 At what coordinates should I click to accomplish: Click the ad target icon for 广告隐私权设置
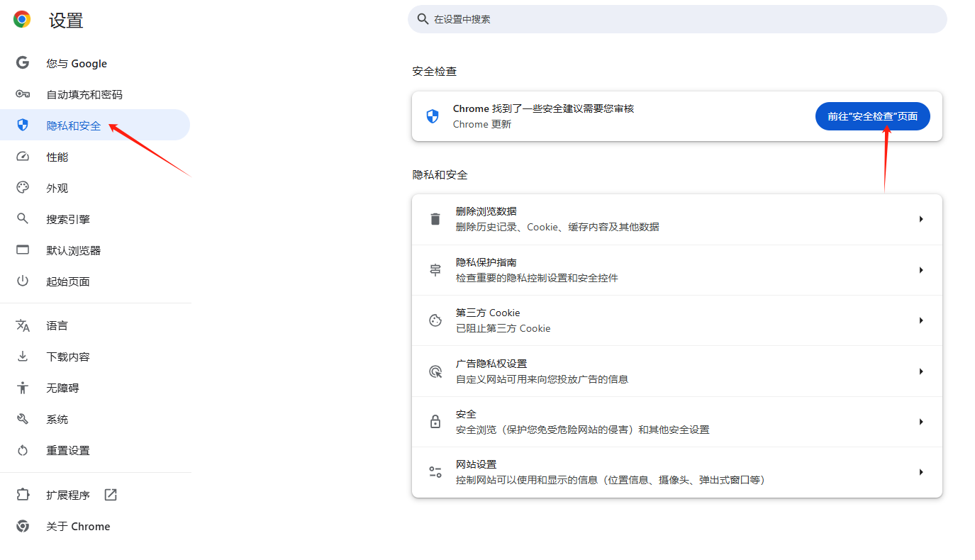point(435,371)
